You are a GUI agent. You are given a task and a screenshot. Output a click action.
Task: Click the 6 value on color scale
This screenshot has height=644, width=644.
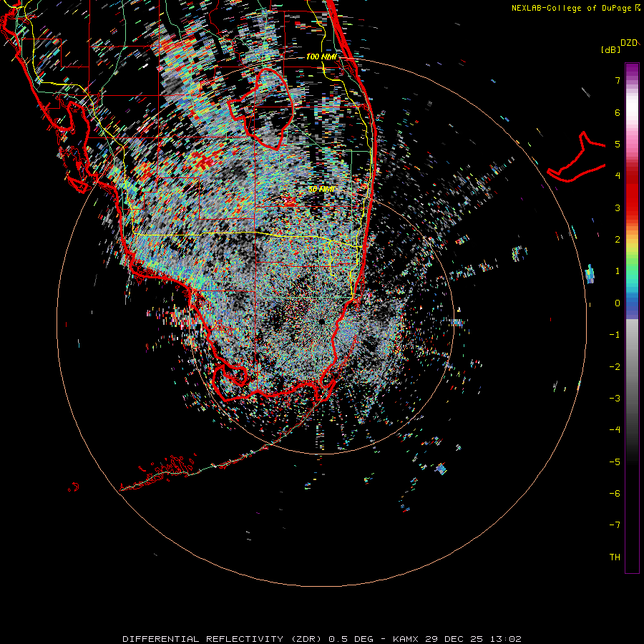tap(618, 112)
